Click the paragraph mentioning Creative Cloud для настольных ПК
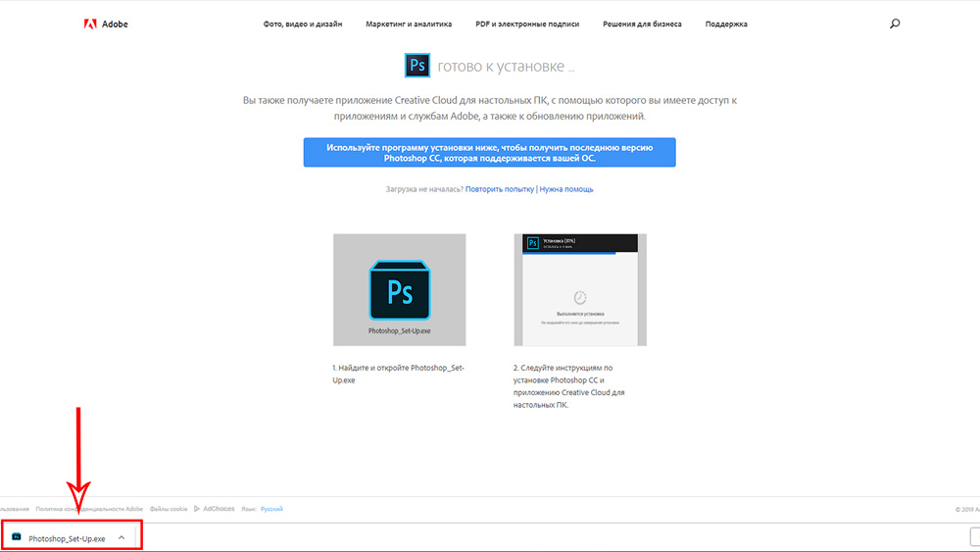Image resolution: width=980 pixels, height=552 pixels. [x=489, y=108]
